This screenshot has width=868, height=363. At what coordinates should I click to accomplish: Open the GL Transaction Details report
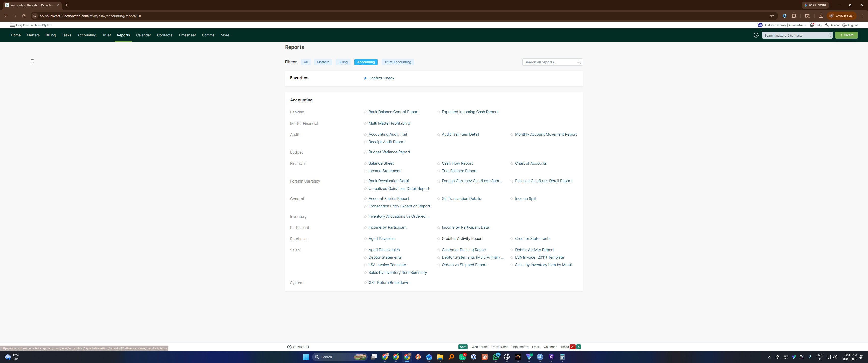(461, 199)
